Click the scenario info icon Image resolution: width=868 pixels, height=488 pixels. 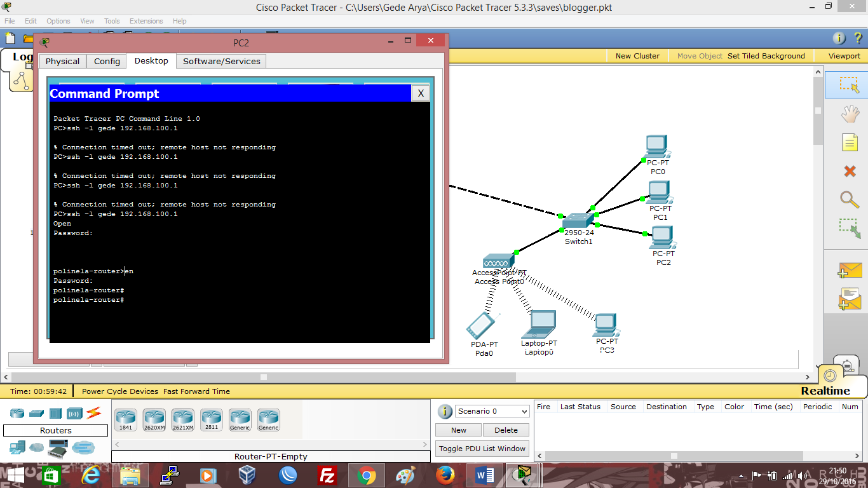pyautogui.click(x=445, y=411)
